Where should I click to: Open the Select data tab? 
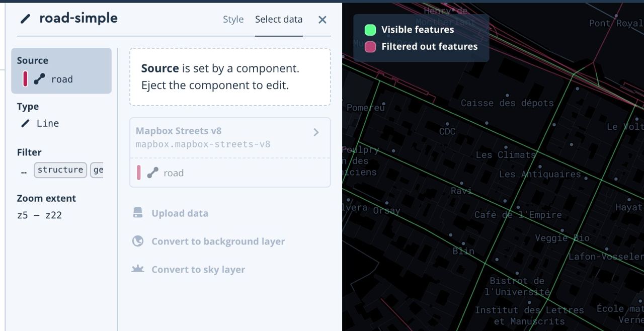tap(279, 20)
